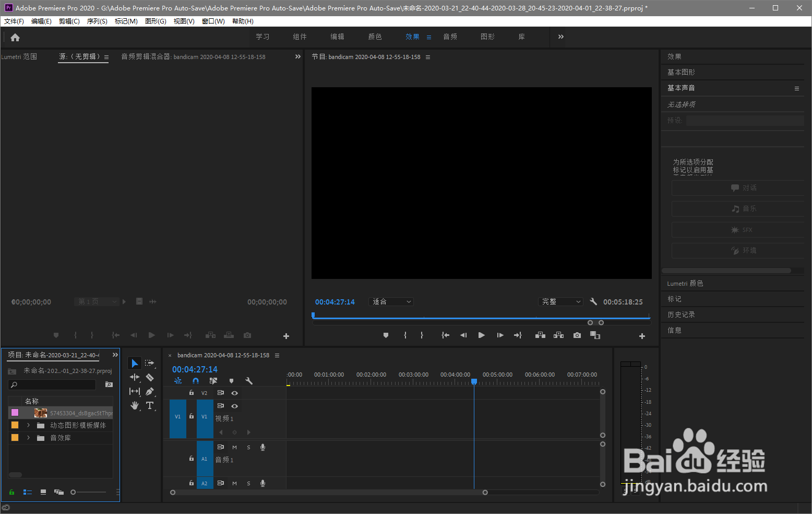Mark Out point in program monitor
Screen dimensions: 812x514
422,335
